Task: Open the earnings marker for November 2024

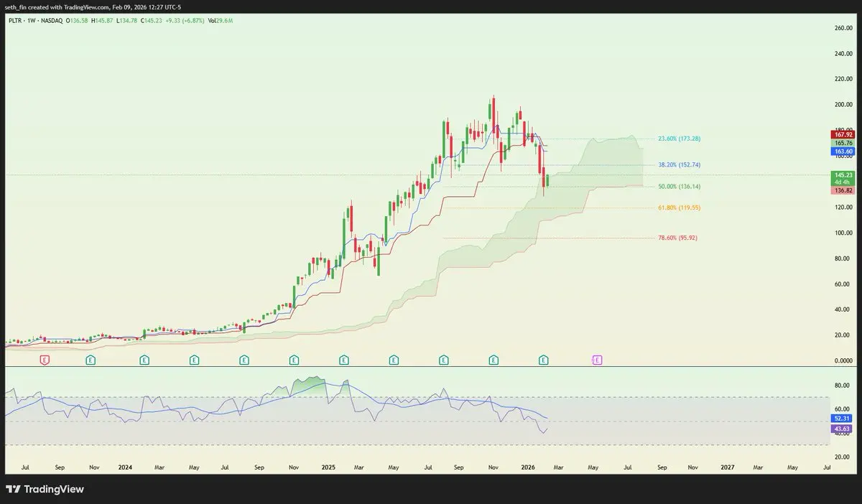Action: pos(294,359)
